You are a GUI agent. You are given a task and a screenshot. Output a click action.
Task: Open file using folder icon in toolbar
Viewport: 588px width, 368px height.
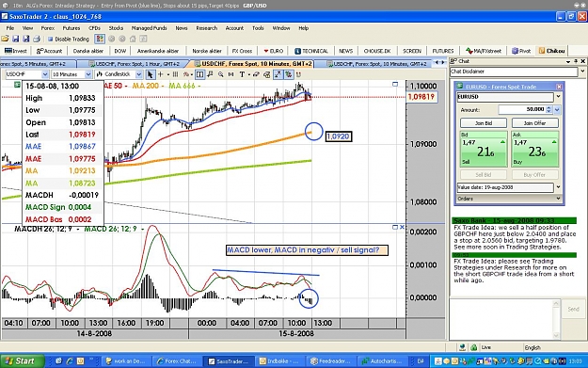(5, 39)
